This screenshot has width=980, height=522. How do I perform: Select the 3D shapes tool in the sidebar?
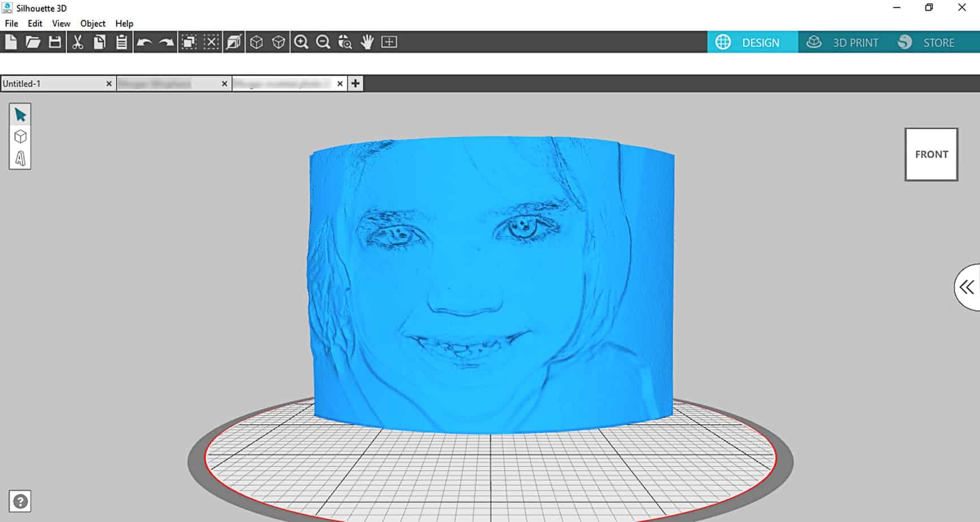20,136
